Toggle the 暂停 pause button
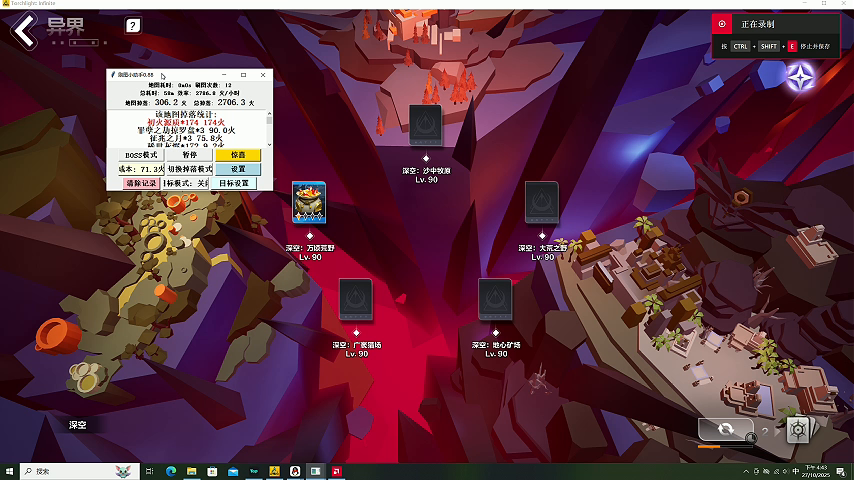 point(189,155)
